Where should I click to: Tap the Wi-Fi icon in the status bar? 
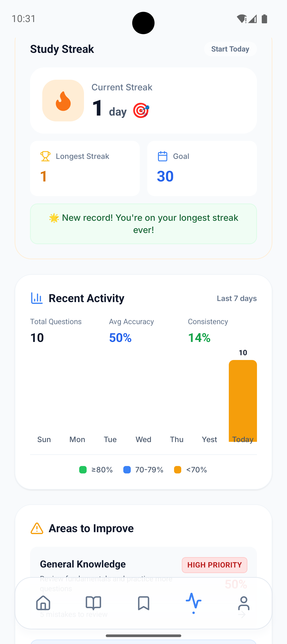pos(241,19)
